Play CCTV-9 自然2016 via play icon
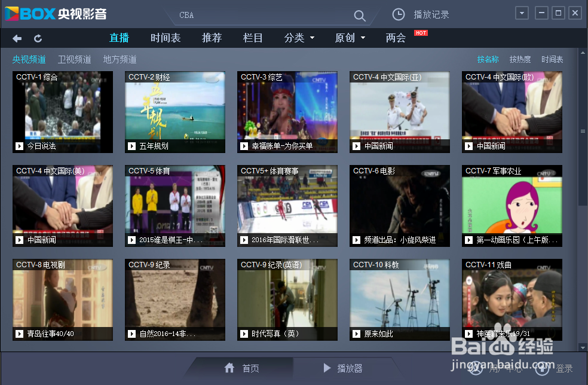Viewport: 588px width, 385px height. coord(131,334)
